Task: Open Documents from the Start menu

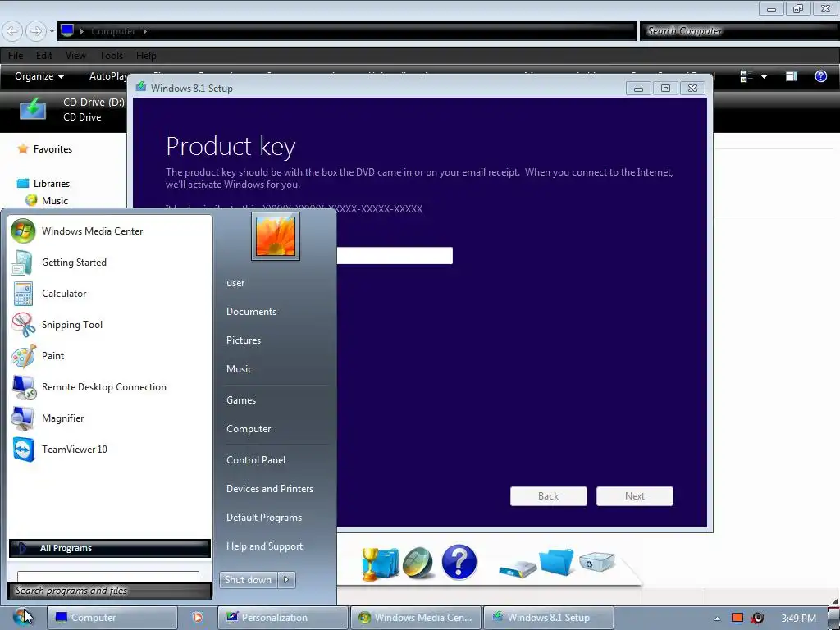Action: click(251, 312)
